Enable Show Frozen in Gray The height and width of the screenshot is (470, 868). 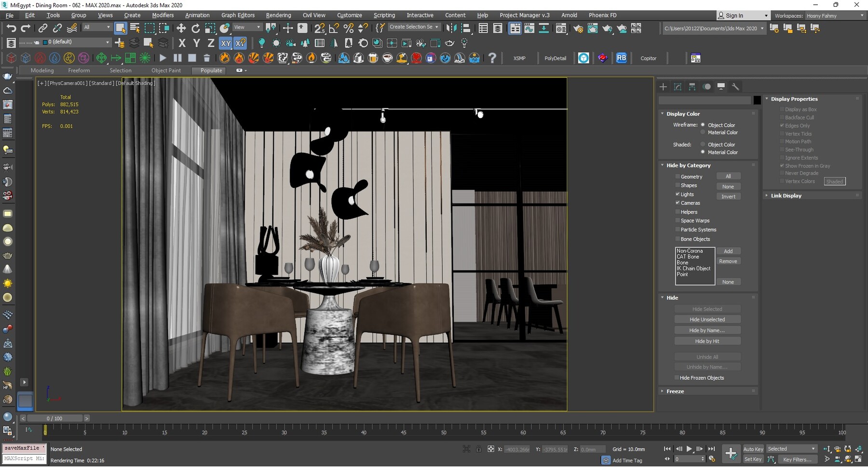tap(782, 165)
